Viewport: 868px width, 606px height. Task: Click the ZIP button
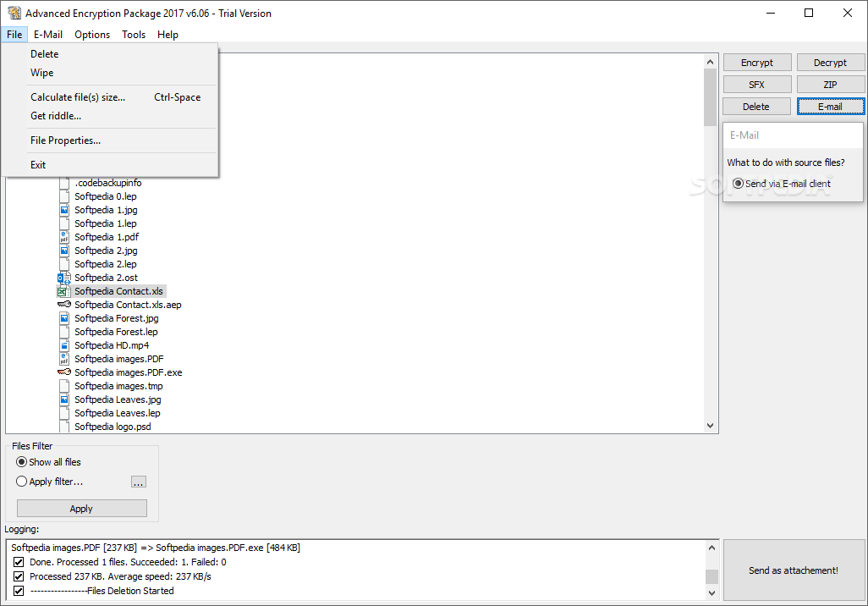click(831, 85)
